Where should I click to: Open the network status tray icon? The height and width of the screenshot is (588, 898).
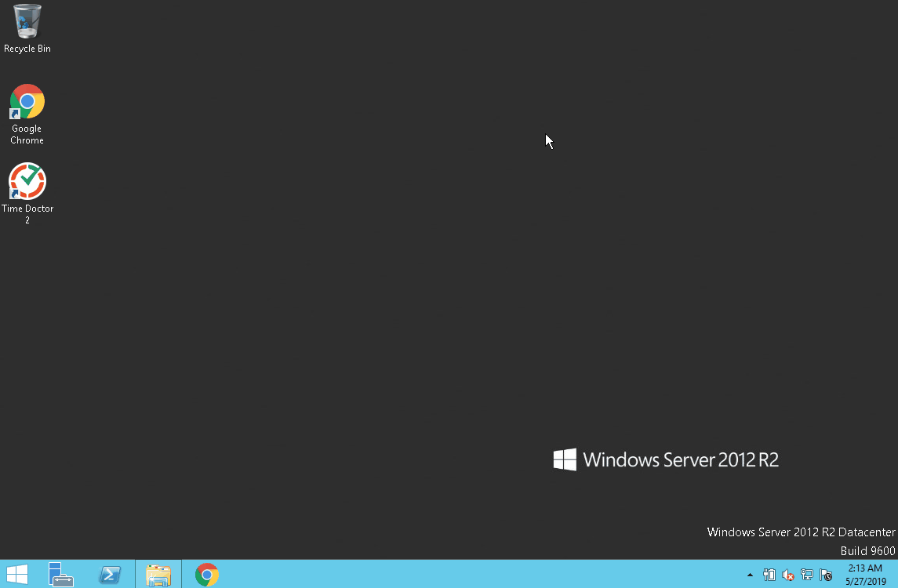(807, 575)
